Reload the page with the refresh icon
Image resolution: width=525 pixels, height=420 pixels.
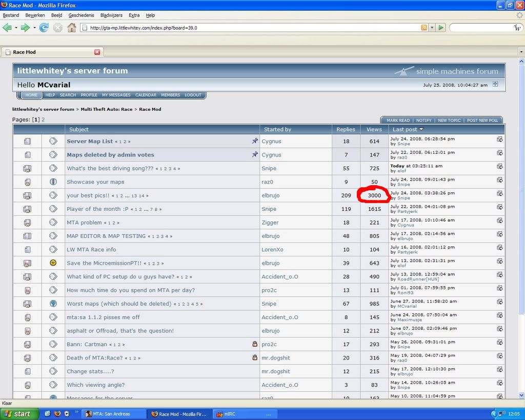click(x=44, y=28)
